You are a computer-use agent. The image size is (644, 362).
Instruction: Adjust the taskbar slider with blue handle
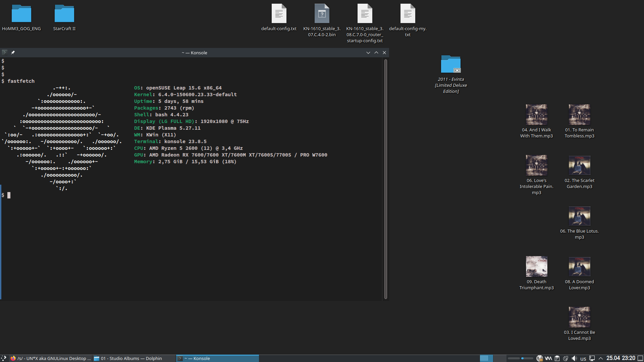[522, 358]
